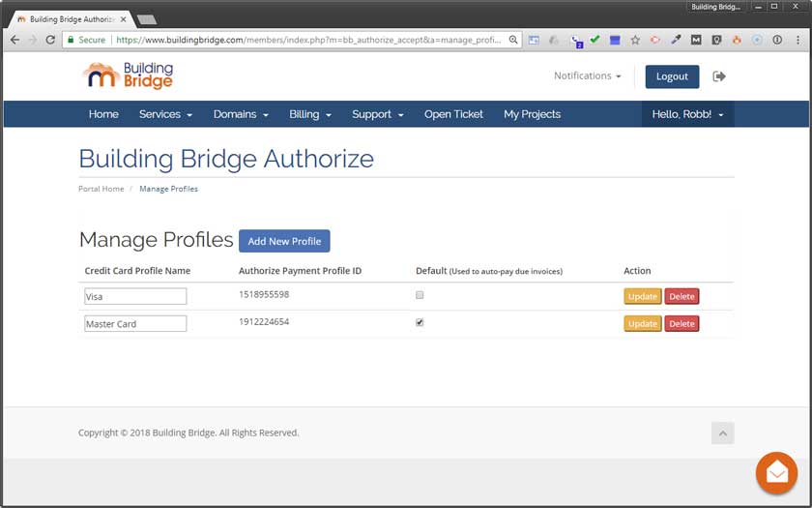Viewport: 812px width, 508px height.
Task: Go back using browser back arrow
Action: [15, 40]
